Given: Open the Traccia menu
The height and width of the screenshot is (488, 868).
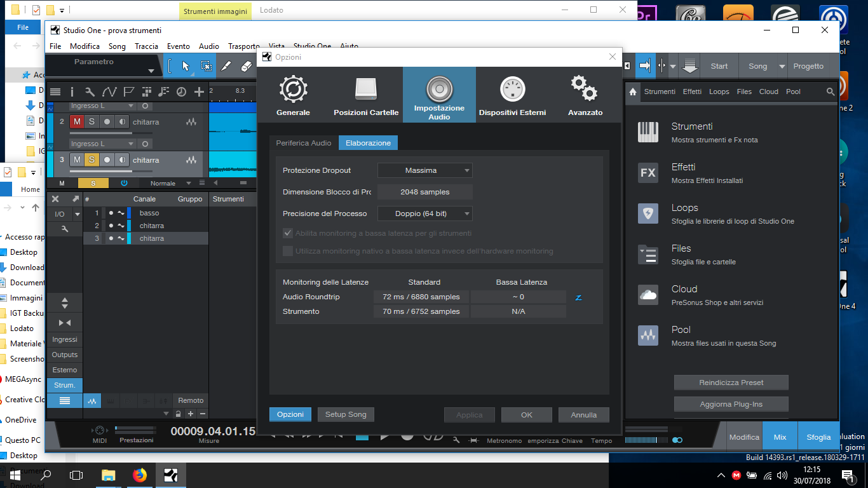Looking at the screenshot, I should tap(146, 46).
